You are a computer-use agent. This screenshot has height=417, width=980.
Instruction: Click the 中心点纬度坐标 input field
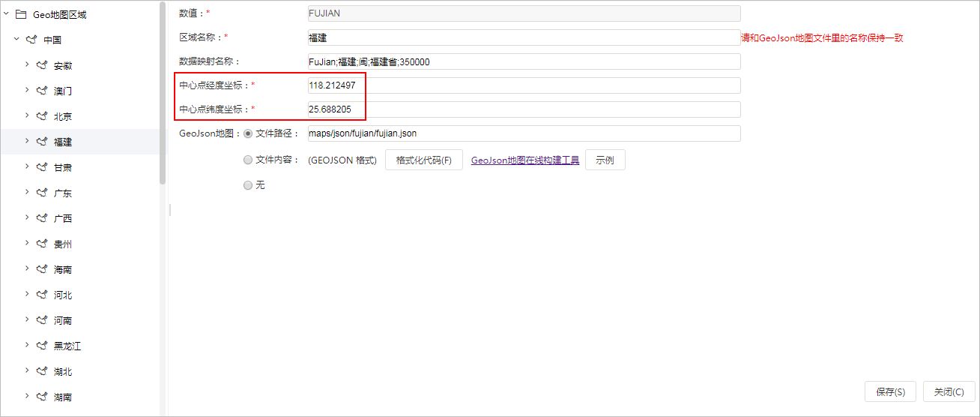pyautogui.click(x=524, y=109)
